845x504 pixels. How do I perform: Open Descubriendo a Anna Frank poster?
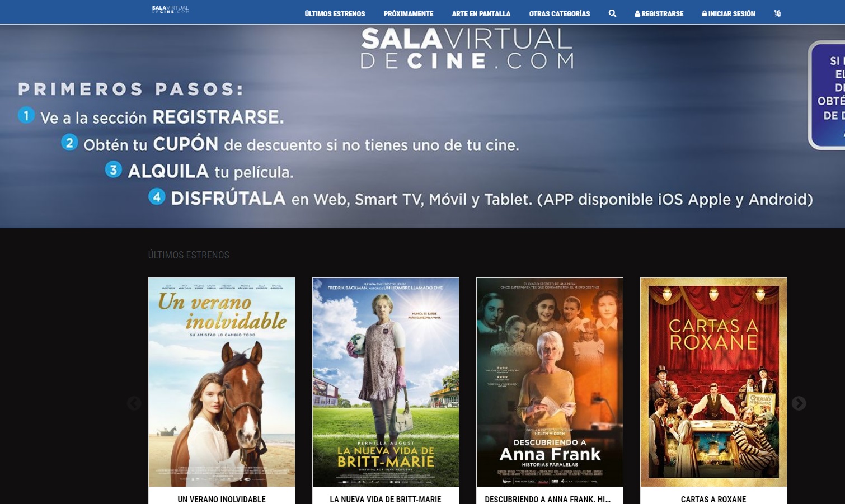[x=550, y=382]
